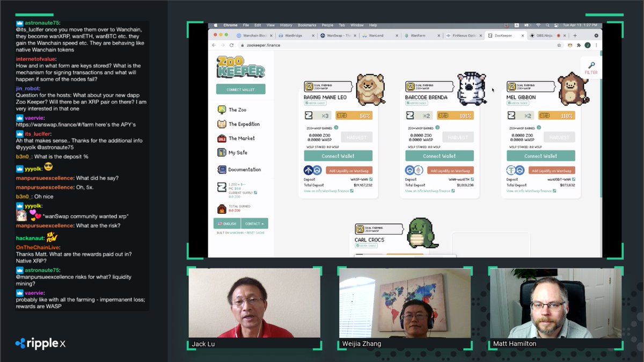Image resolution: width=644 pixels, height=362 pixels.
Task: Connect wallet on Raging Mane Leo card
Action: (x=338, y=156)
